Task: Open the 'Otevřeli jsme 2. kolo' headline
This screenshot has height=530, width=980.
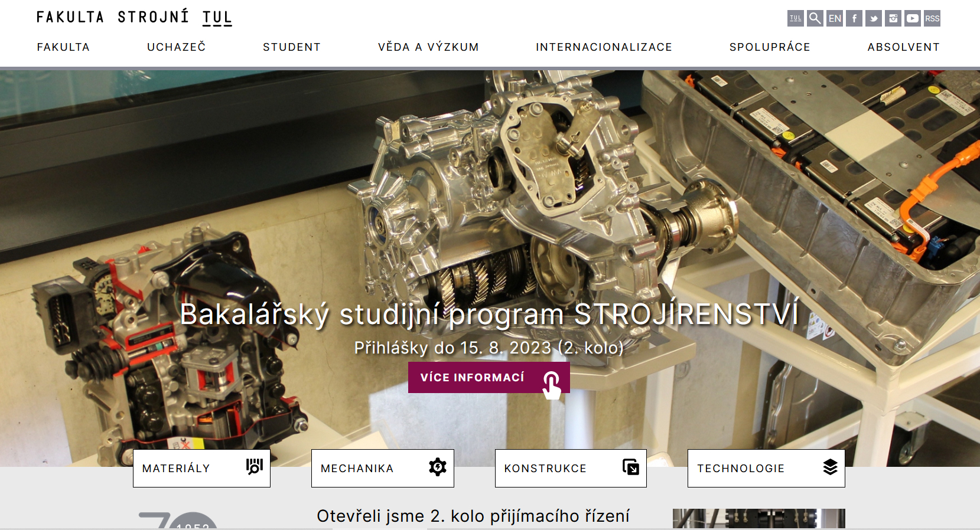Action: coord(473,516)
